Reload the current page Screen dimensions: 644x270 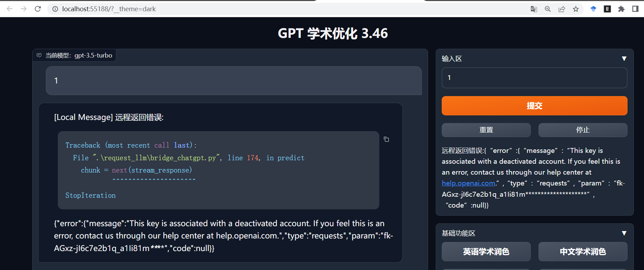[38, 9]
